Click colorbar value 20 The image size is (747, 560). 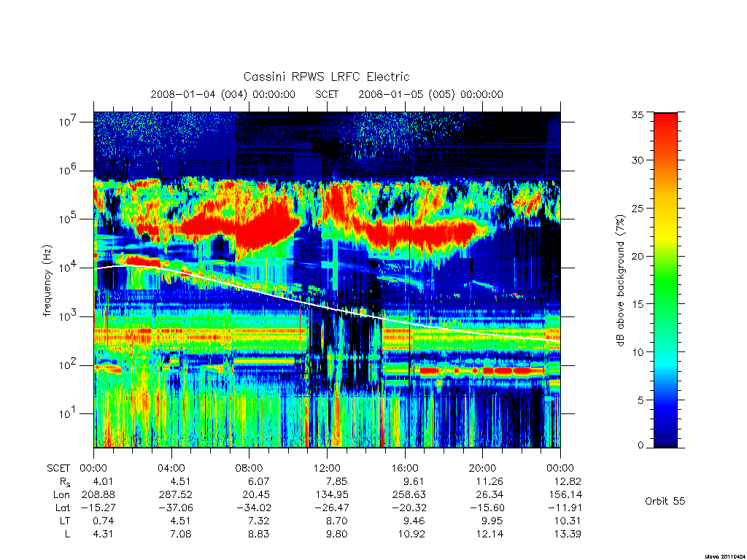point(637,256)
